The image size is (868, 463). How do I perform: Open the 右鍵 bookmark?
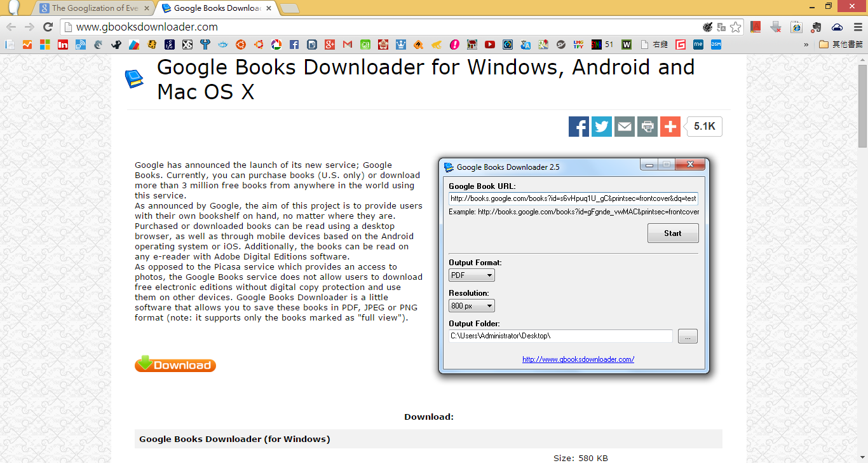click(x=654, y=45)
